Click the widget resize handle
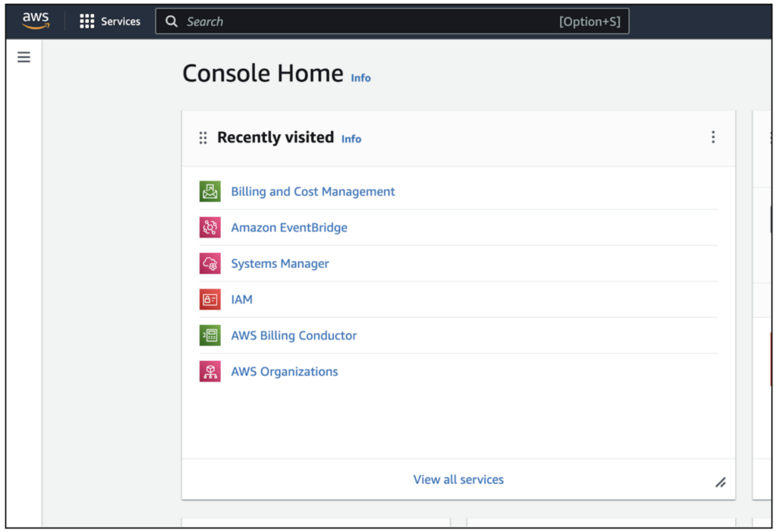The width and height of the screenshot is (777, 532). (x=720, y=482)
